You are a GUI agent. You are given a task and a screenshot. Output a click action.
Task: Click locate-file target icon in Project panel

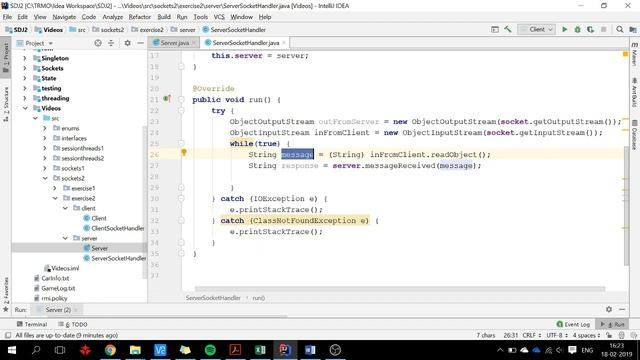(x=98, y=43)
